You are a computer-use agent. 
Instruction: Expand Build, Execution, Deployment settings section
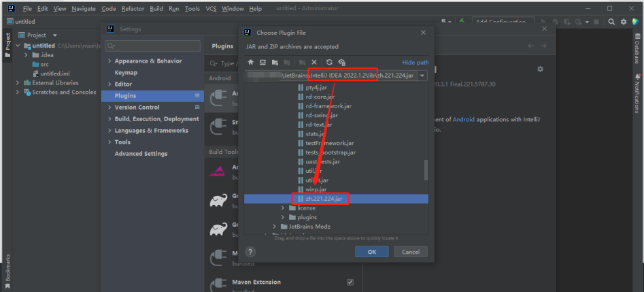tap(109, 119)
